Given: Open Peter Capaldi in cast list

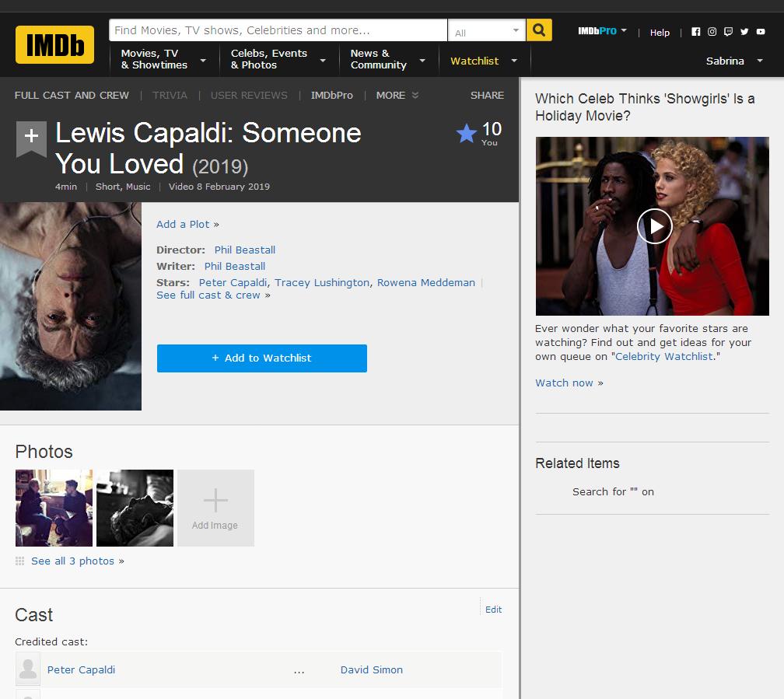Looking at the screenshot, I should point(81,669).
